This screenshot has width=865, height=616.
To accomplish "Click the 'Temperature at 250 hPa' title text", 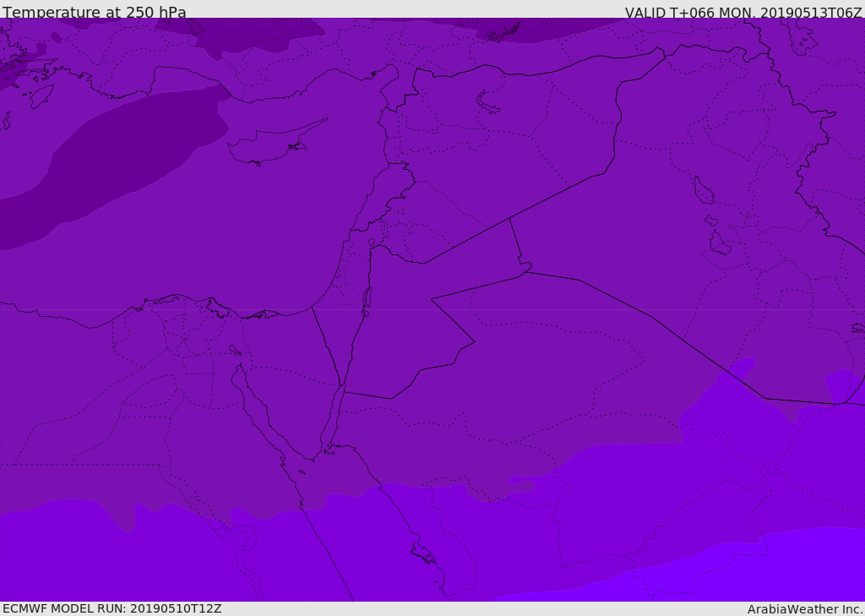I will 95,12.
